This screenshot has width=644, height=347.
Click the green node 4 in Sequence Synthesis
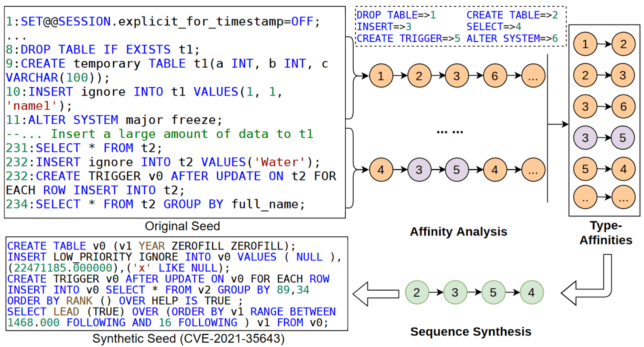[531, 293]
